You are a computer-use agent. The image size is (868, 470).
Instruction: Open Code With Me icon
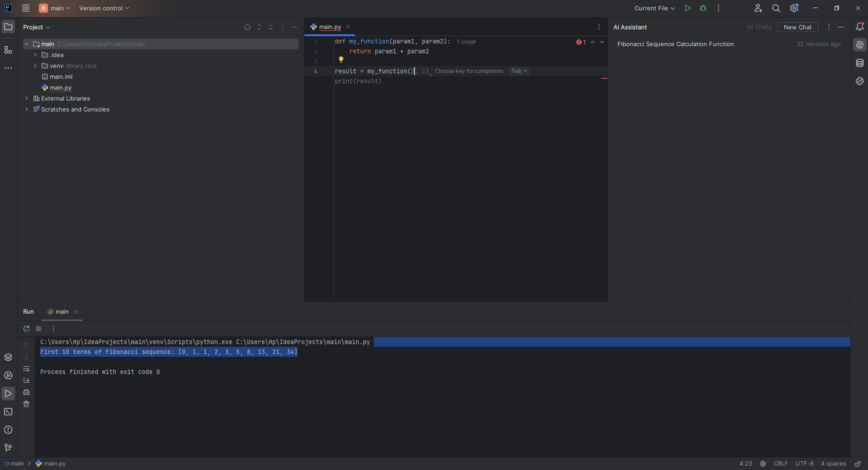758,8
